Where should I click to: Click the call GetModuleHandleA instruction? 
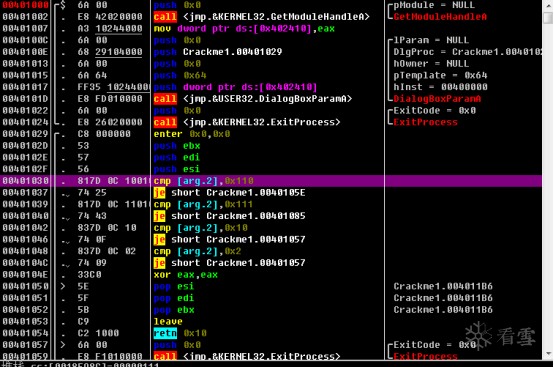(x=261, y=17)
